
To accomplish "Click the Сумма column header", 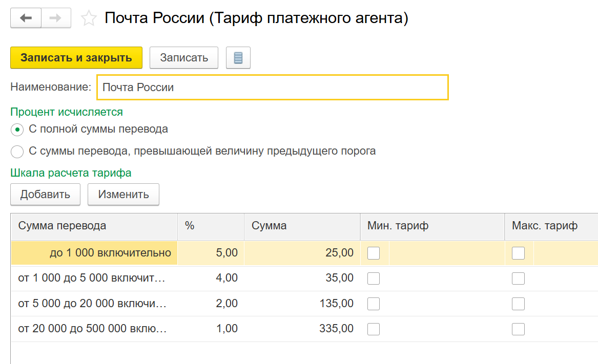I will 302,226.
